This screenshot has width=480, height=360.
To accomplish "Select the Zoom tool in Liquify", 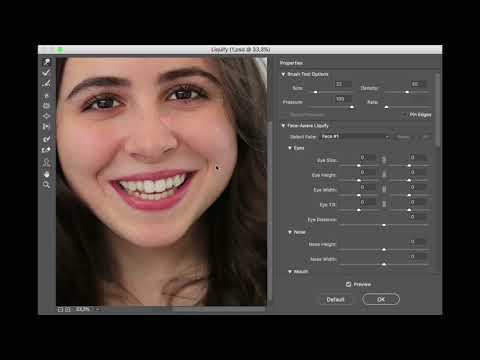I will 46,185.
